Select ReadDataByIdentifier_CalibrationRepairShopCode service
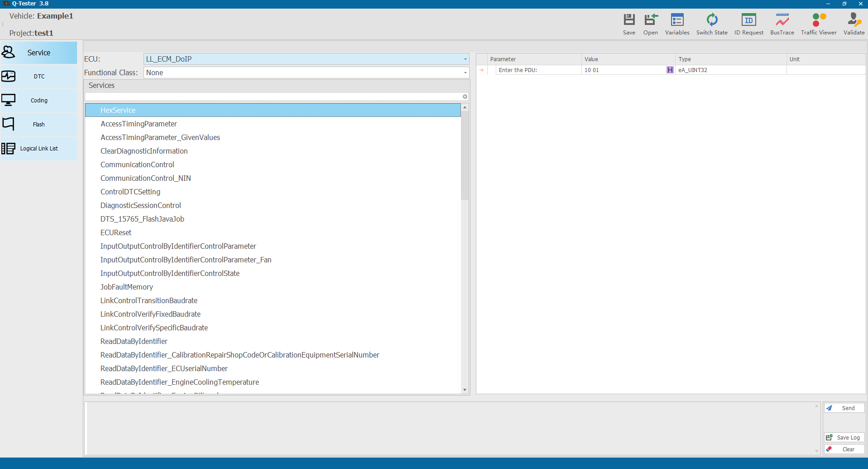868x469 pixels. pos(273,355)
